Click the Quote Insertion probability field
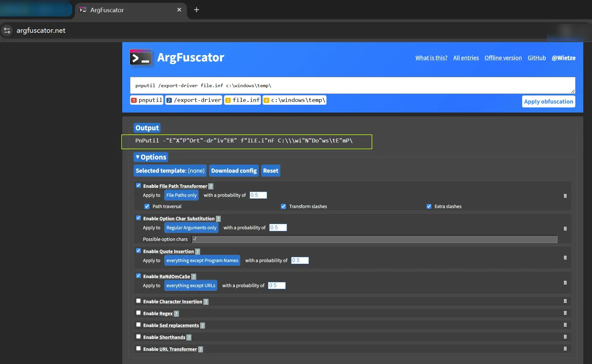This screenshot has width=592, height=364. 300,260
